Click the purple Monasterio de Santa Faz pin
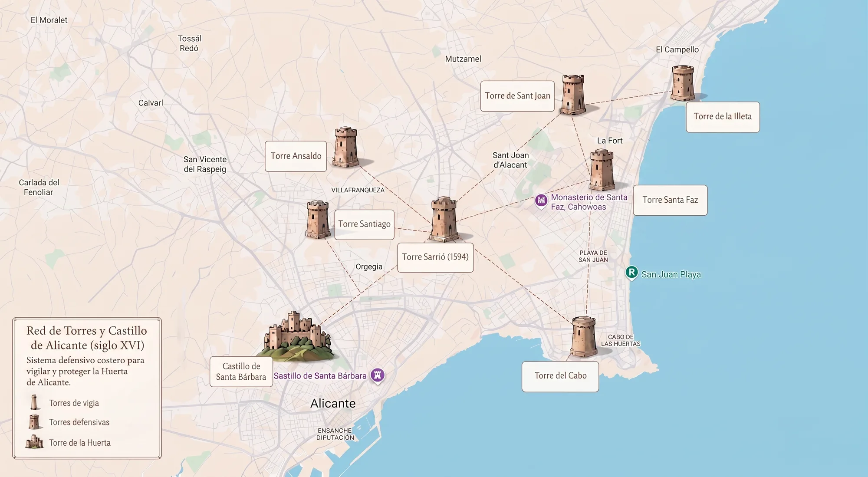This screenshot has width=868, height=477. point(541,201)
